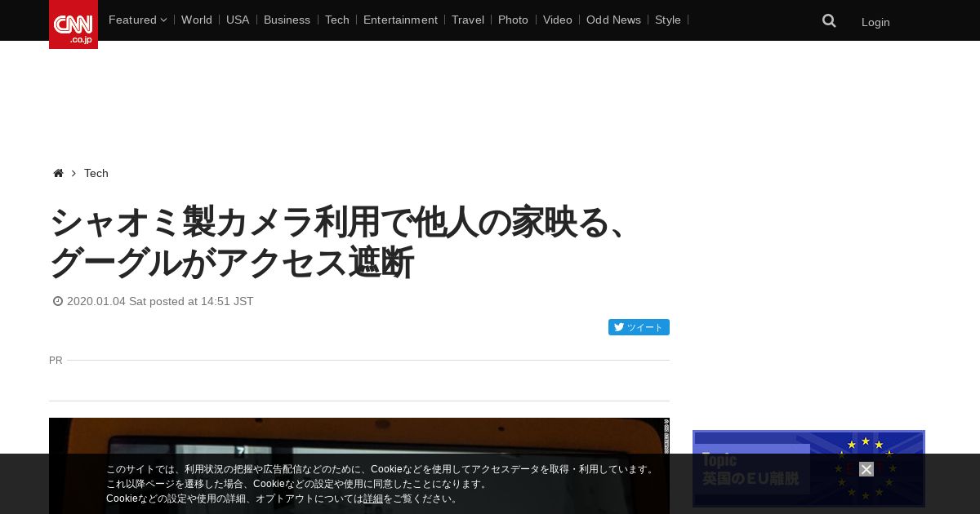Click the Login link
Image resolution: width=980 pixels, height=514 pixels.
tap(875, 22)
